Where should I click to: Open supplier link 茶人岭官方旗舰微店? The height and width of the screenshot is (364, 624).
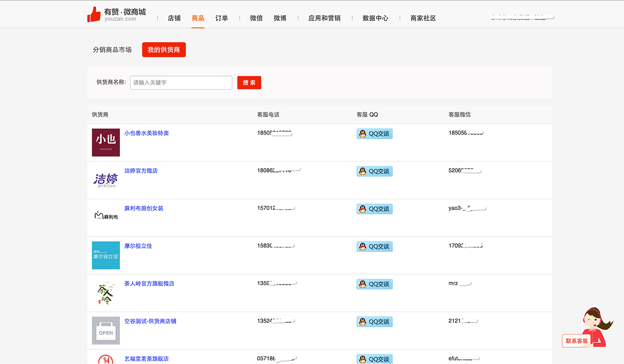[x=149, y=283]
